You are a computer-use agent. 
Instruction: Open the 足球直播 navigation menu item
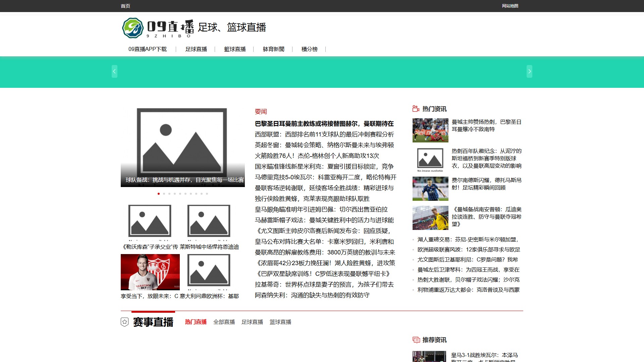coord(196,49)
